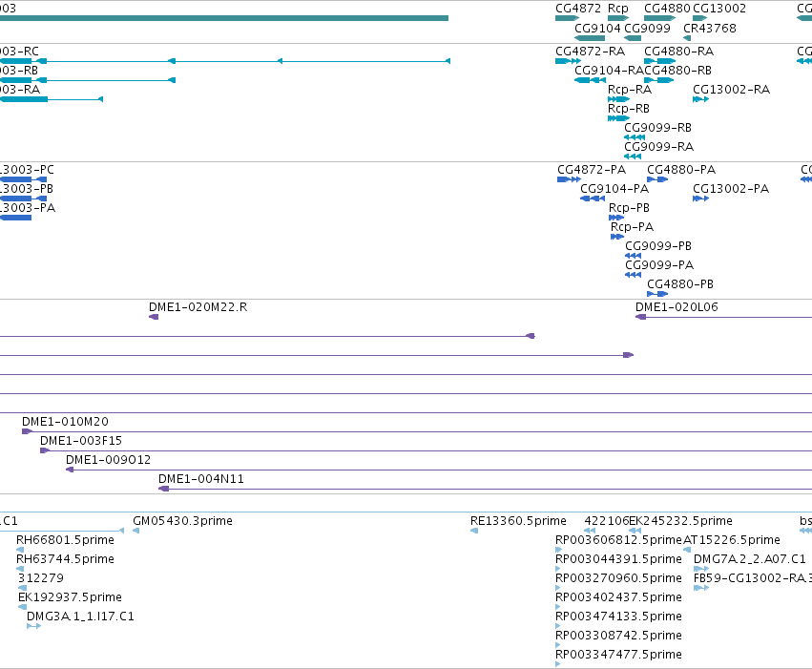Select transcript CG4872-RA
812x669 pixels.
coord(590,52)
